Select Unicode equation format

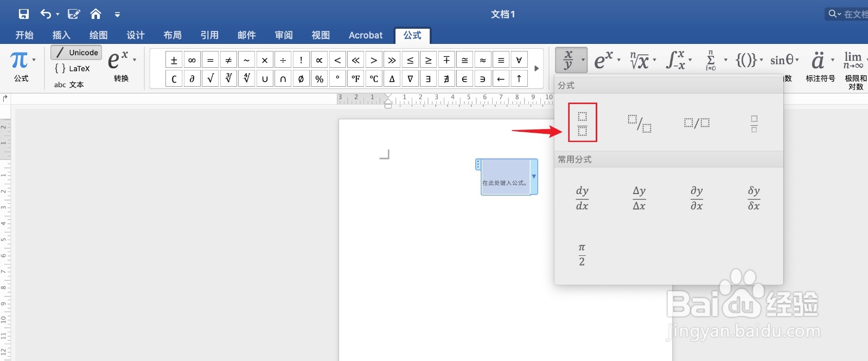click(76, 53)
